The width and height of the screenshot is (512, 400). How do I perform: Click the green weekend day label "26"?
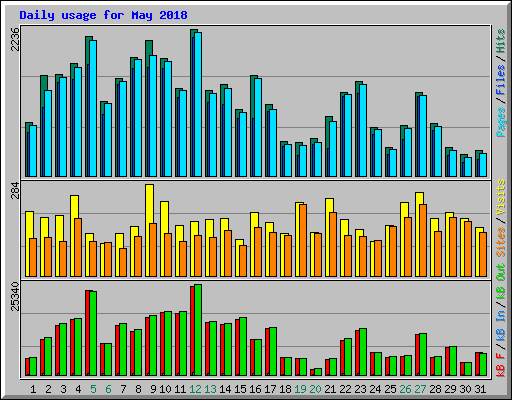click(x=405, y=389)
